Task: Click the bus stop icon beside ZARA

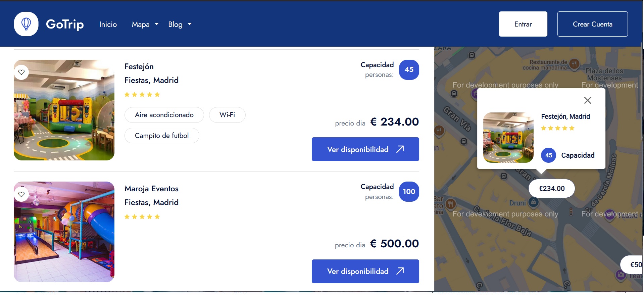Action: (x=472, y=55)
